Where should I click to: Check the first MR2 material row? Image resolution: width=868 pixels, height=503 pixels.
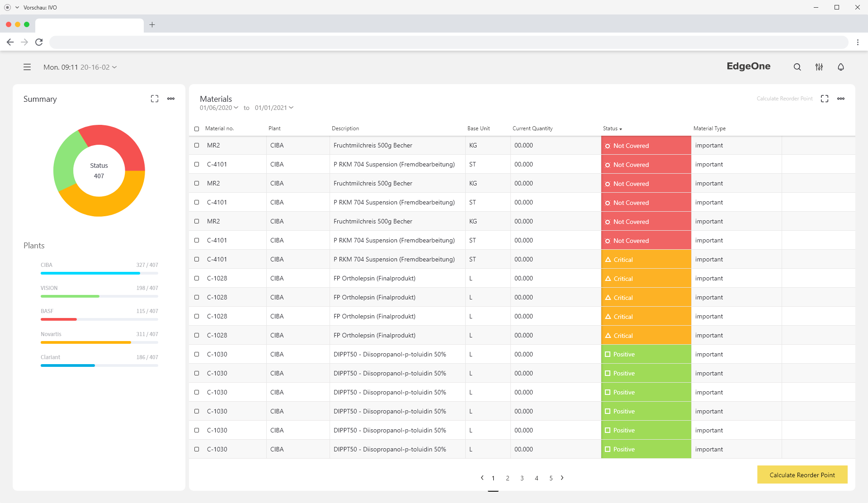click(197, 145)
